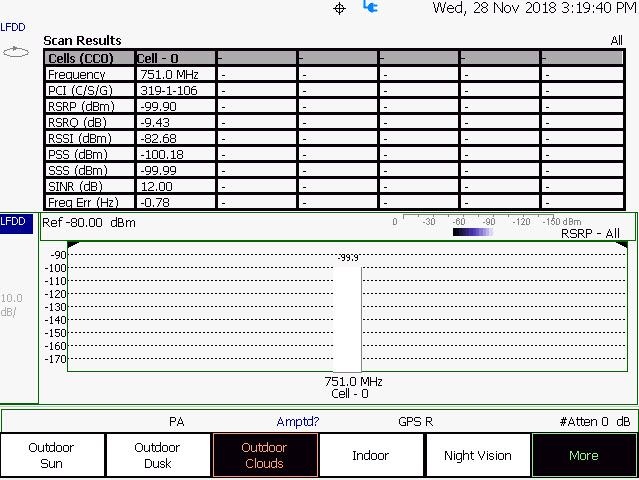This screenshot has width=639, height=480.
Task: Click the -82.68 RSSI value
Action: coord(158,139)
